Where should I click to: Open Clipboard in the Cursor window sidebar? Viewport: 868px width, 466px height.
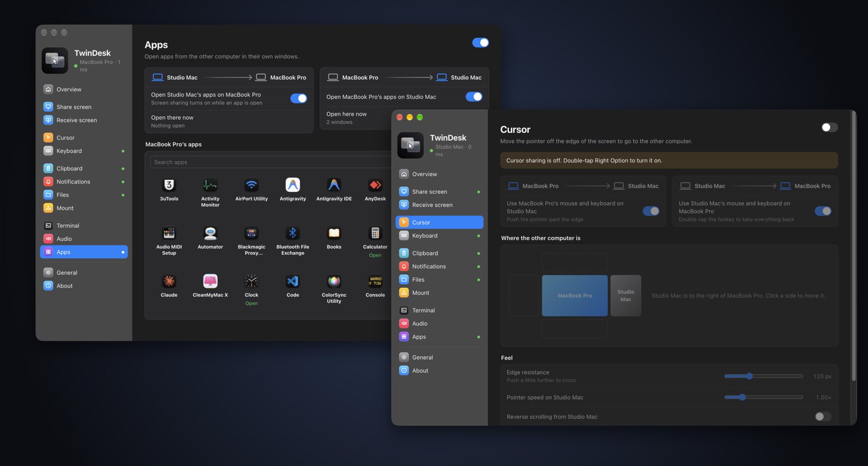point(439,253)
